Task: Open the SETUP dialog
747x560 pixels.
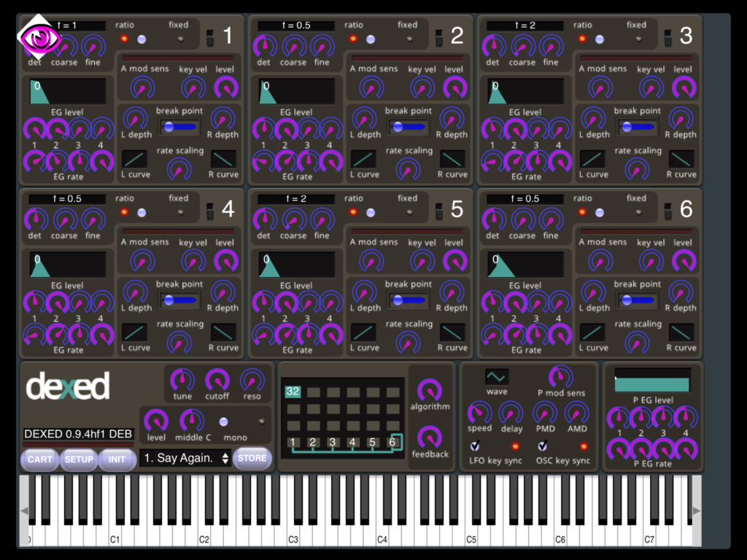Action: click(x=79, y=459)
